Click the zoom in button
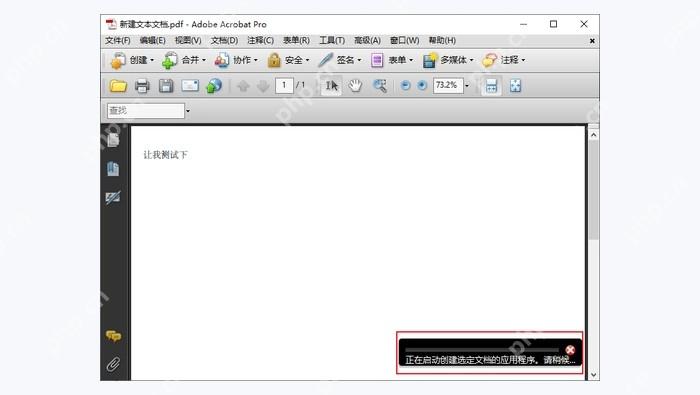The width and height of the screenshot is (700, 395). (x=422, y=85)
